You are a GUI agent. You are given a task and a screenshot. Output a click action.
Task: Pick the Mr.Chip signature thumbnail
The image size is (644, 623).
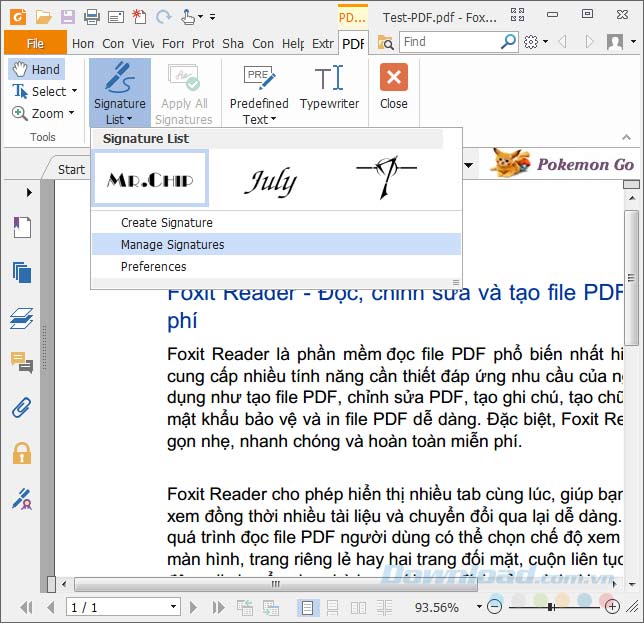(x=150, y=180)
